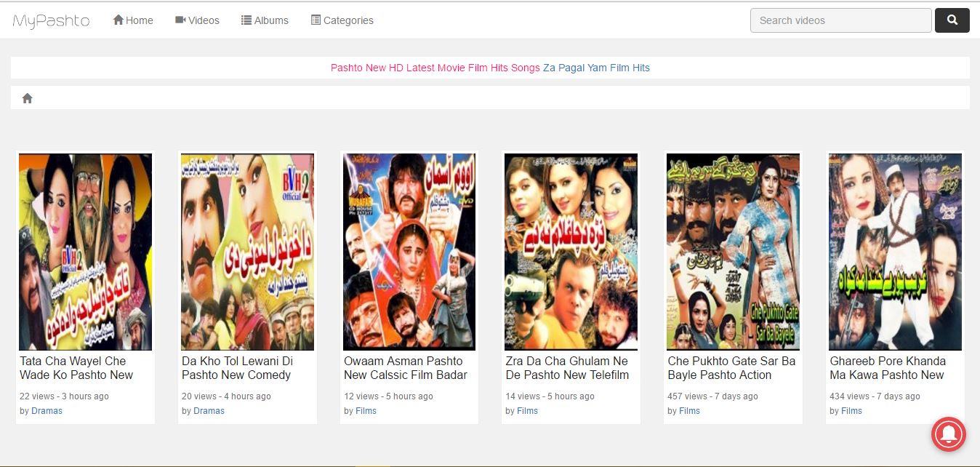Open Zra Da Cha Ghulam Ne De poster
Image resolution: width=980 pixels, height=467 pixels.
(571, 252)
